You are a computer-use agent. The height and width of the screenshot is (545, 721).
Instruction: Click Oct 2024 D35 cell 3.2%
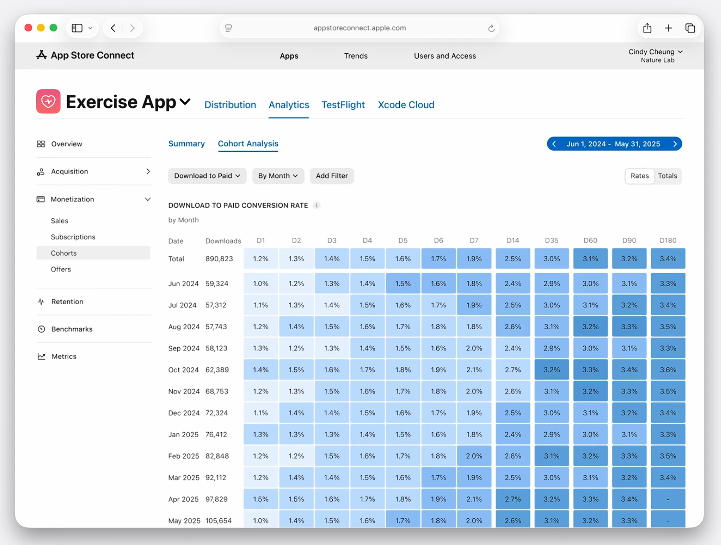(551, 370)
